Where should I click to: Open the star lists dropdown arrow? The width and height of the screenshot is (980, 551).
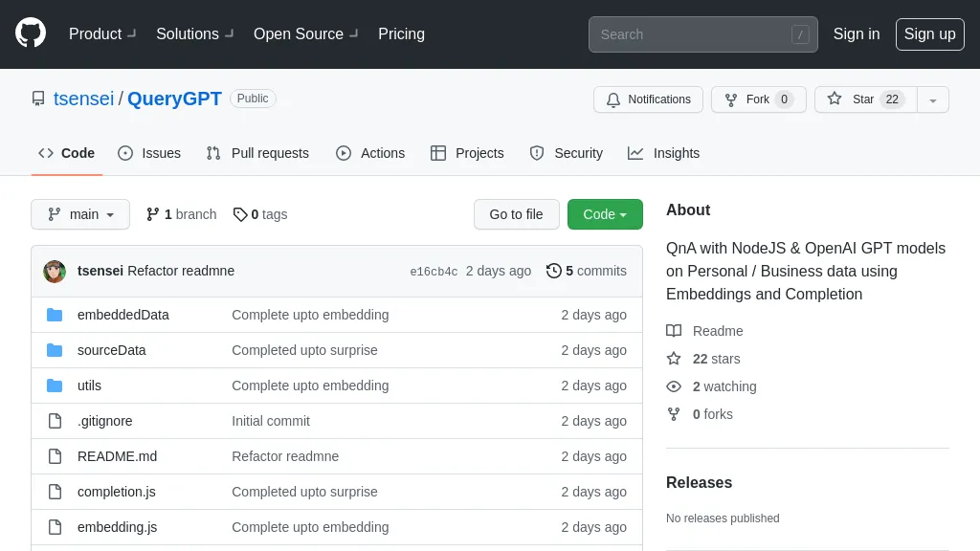click(x=933, y=99)
